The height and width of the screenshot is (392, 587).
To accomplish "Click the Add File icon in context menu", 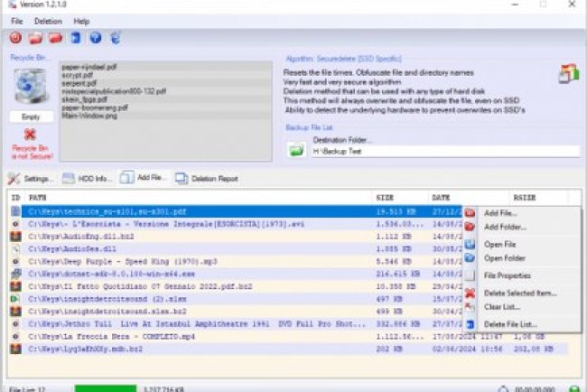I will pos(470,213).
